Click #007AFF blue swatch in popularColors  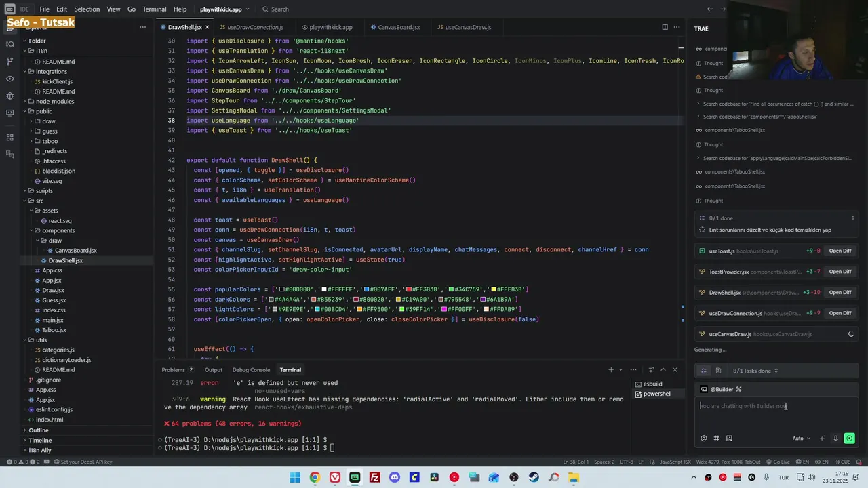366,290
